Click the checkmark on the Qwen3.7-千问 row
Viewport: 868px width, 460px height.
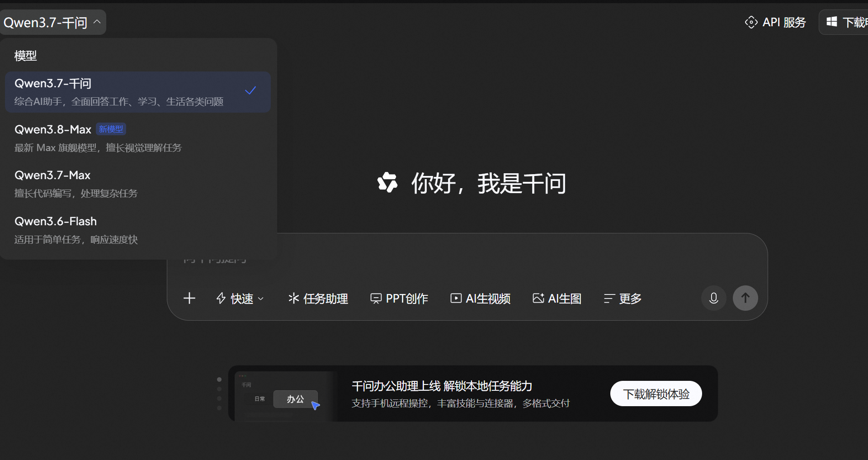coord(250,90)
